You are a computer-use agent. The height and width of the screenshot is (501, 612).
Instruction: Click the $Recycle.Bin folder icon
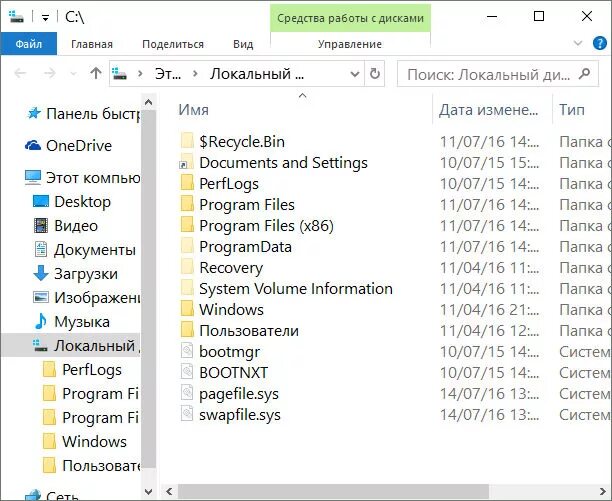tap(187, 140)
